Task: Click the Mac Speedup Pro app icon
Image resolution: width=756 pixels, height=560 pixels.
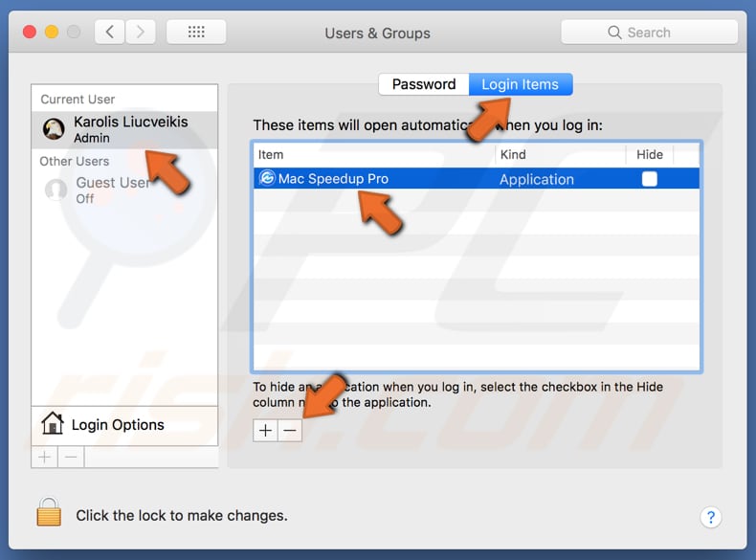Action: (267, 178)
